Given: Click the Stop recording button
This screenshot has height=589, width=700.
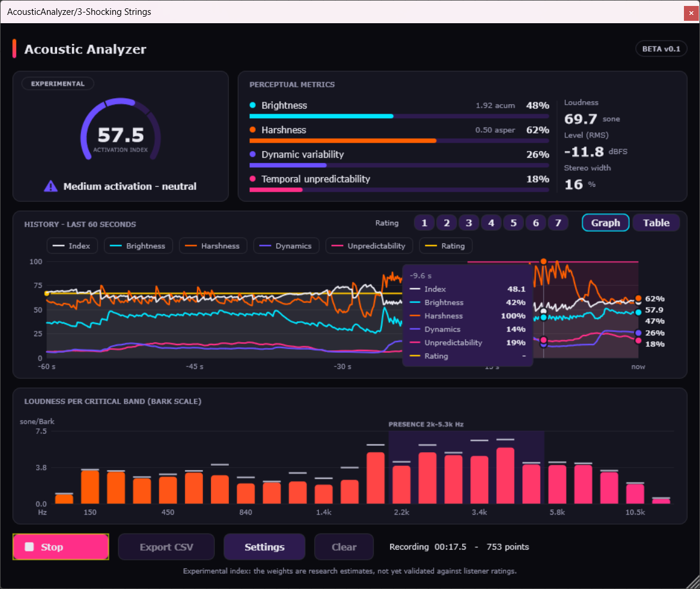Looking at the screenshot, I should tap(61, 547).
